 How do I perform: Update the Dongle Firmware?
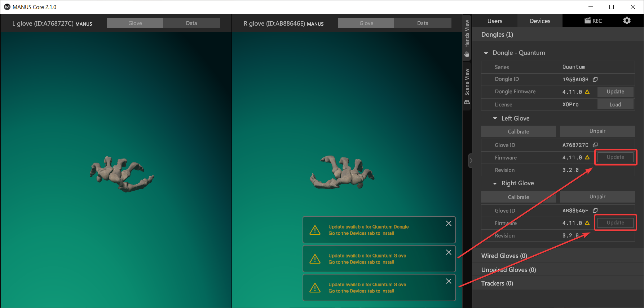point(615,92)
